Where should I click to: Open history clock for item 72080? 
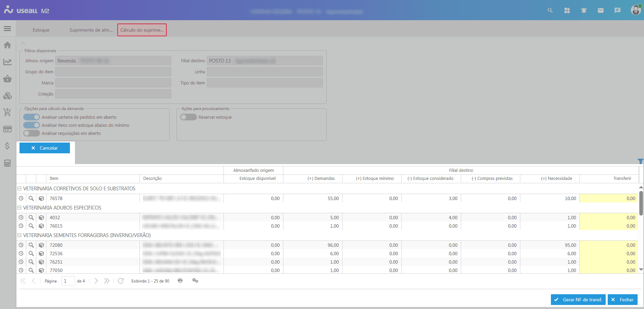tap(21, 245)
